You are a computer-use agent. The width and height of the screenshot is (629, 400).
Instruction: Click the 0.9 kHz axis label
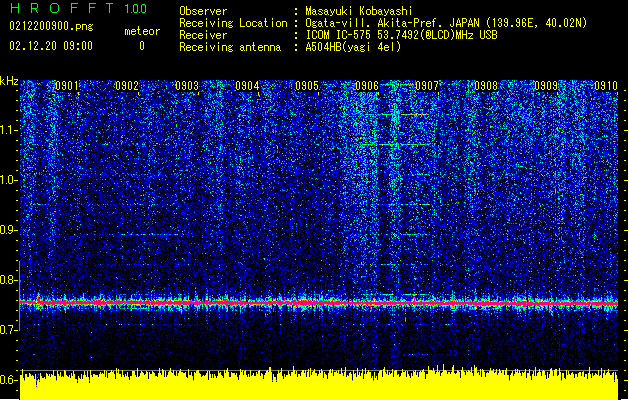point(9,230)
